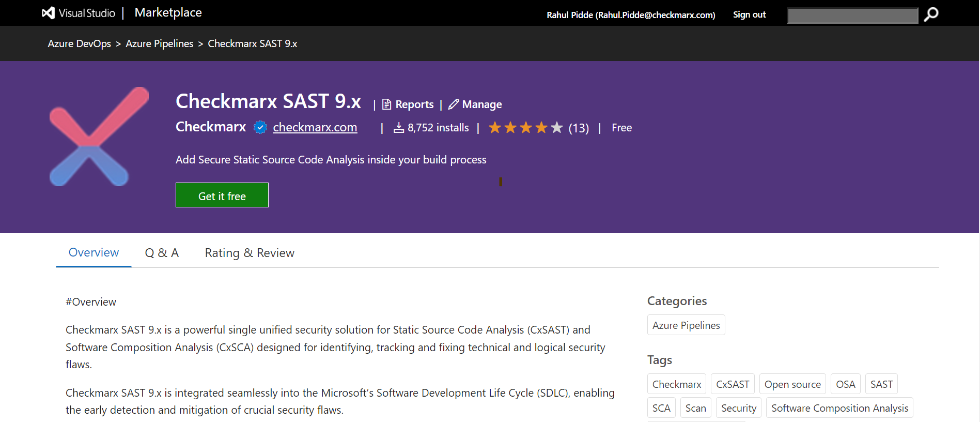The height and width of the screenshot is (422, 980).
Task: Click the Categories heading
Action: click(677, 301)
